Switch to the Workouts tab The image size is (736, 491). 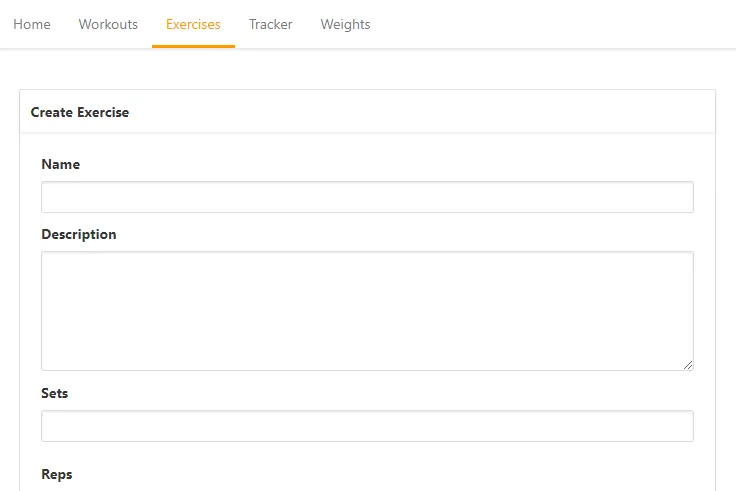108,24
